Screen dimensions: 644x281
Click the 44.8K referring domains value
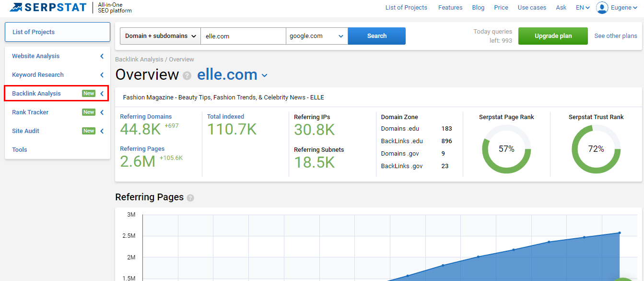click(x=141, y=129)
